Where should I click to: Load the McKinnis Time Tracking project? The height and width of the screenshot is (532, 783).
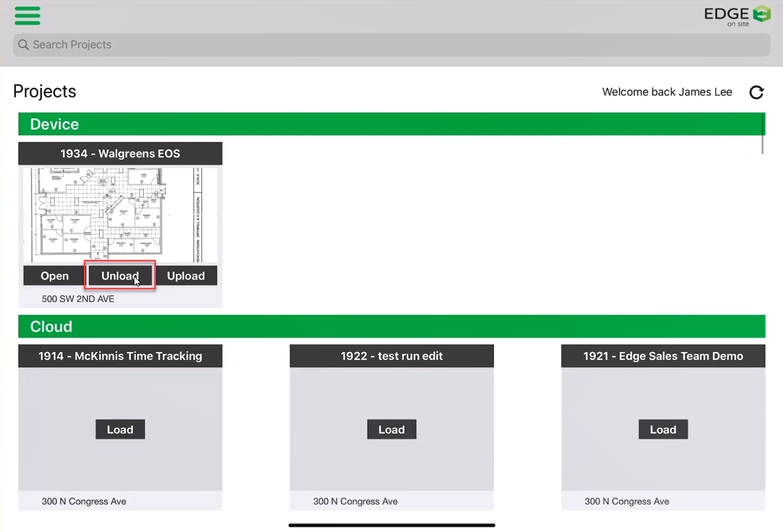[x=120, y=429]
